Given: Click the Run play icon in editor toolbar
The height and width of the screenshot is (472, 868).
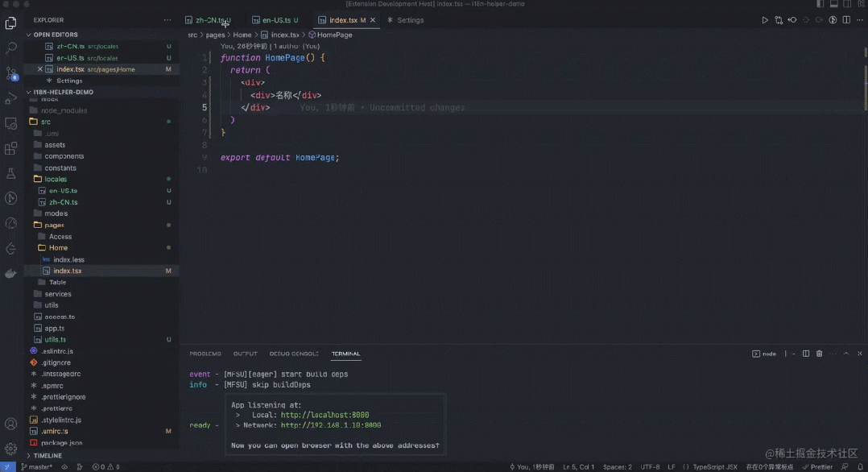Looking at the screenshot, I should pyautogui.click(x=764, y=20).
